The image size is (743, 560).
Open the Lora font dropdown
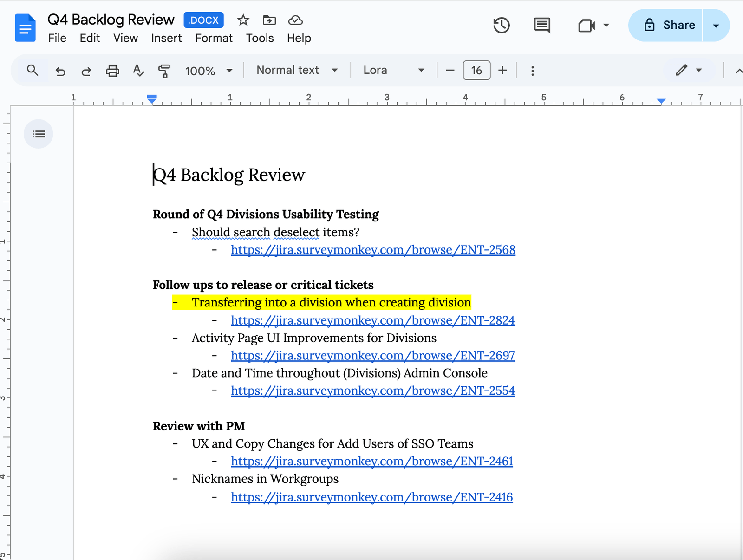(421, 71)
